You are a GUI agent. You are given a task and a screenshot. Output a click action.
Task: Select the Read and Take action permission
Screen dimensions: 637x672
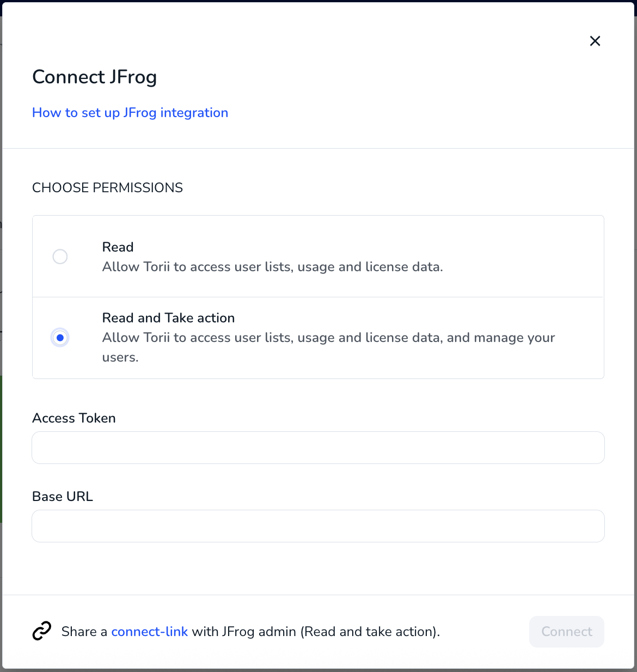point(60,338)
